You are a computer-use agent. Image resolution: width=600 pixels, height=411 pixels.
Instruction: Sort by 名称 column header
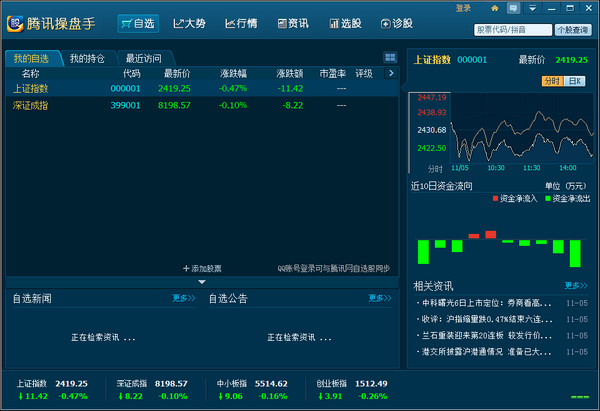click(31, 73)
